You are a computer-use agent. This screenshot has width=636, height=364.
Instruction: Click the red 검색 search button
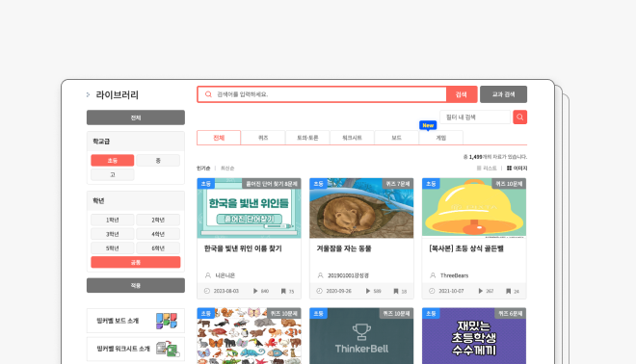click(x=462, y=94)
